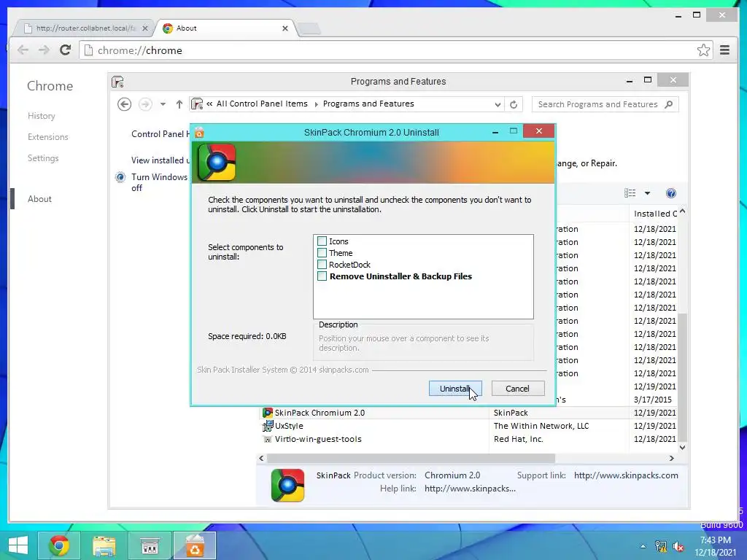Click Chrome's back navigation arrow
Image resolution: width=747 pixels, height=560 pixels.
[23, 50]
